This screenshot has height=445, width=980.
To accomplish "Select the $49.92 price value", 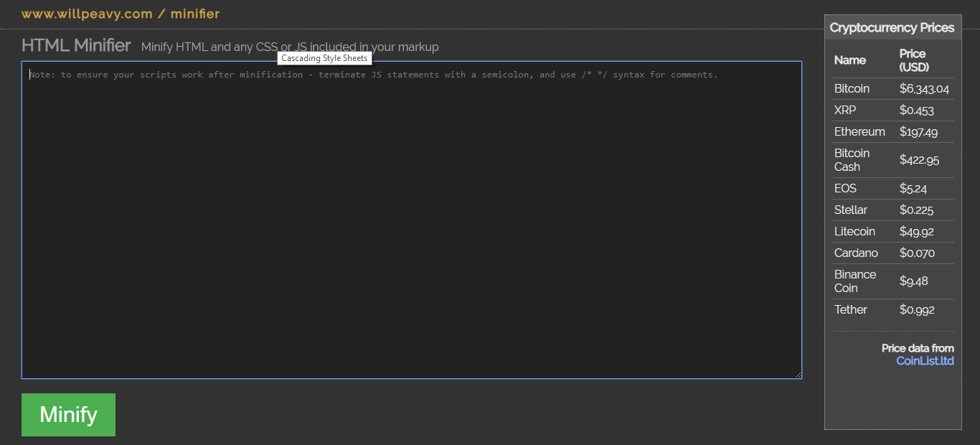I will pos(916,232).
